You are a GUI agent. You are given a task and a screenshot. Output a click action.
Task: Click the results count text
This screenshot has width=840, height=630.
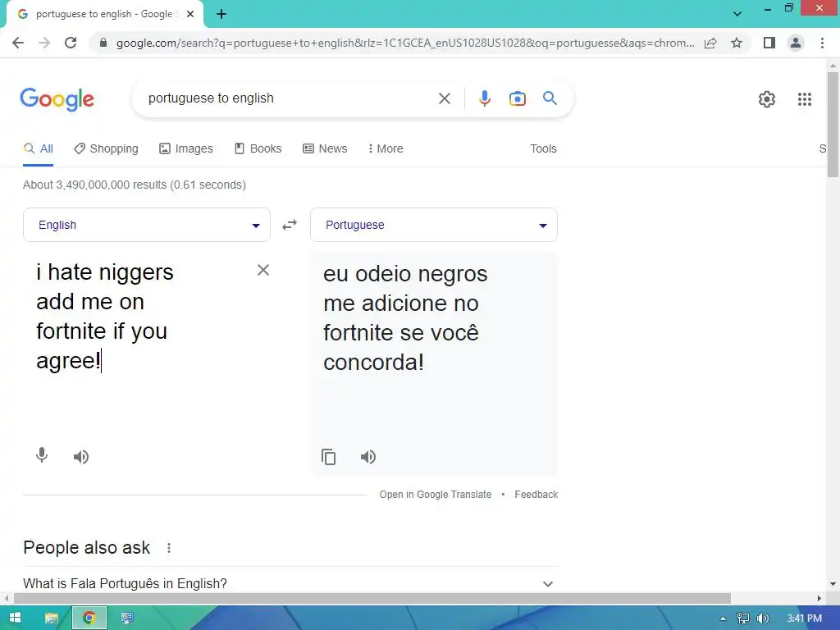[x=135, y=185]
